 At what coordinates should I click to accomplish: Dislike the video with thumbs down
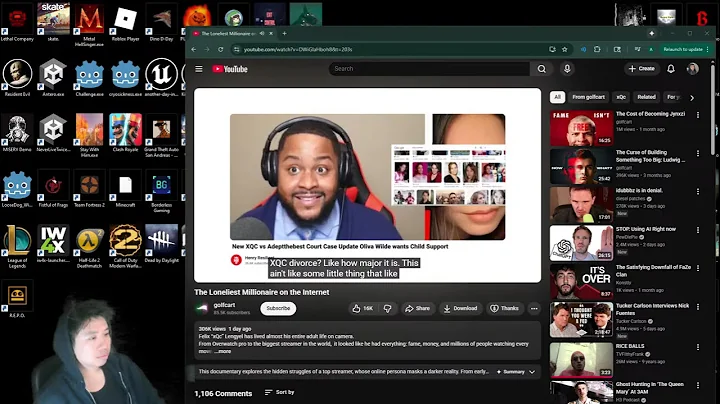click(388, 309)
